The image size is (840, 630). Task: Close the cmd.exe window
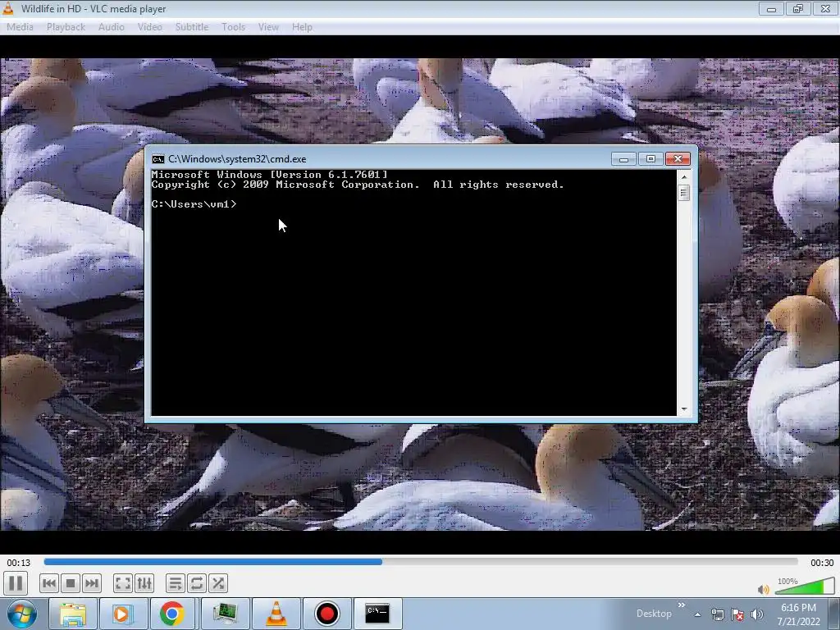tap(678, 159)
